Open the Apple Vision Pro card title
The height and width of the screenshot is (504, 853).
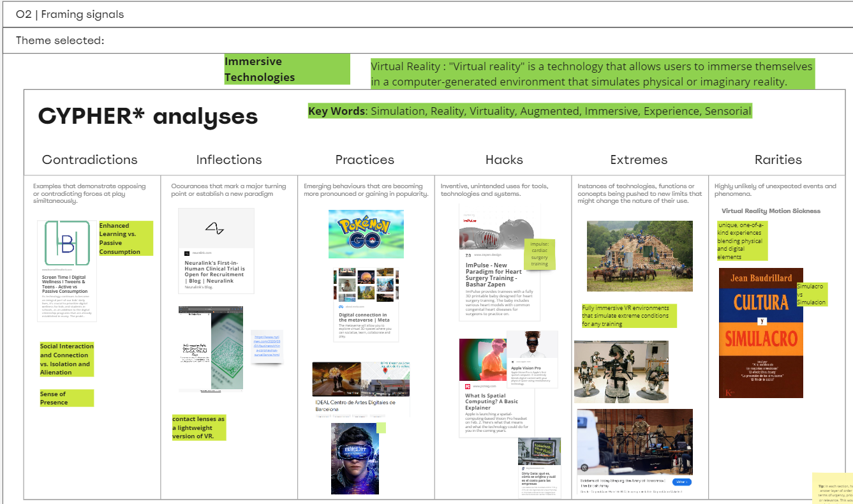(x=528, y=368)
